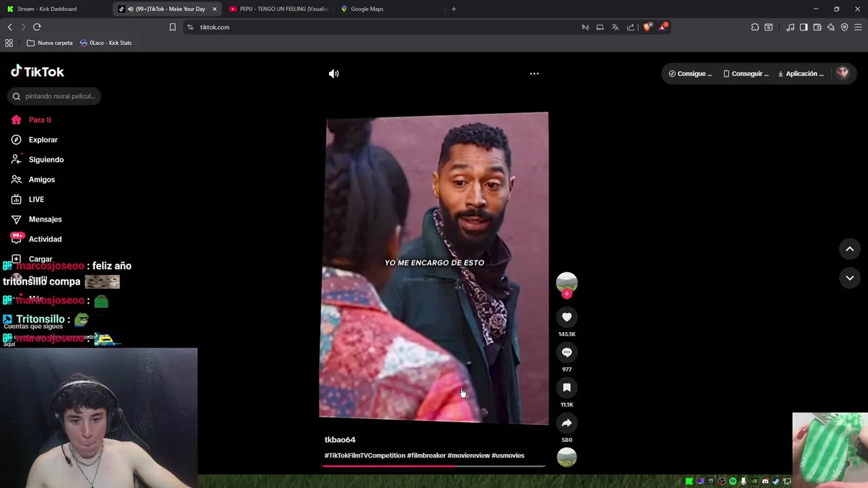Open the spinning sound disc below share
Viewport: 868px width, 488px height.
click(567, 457)
